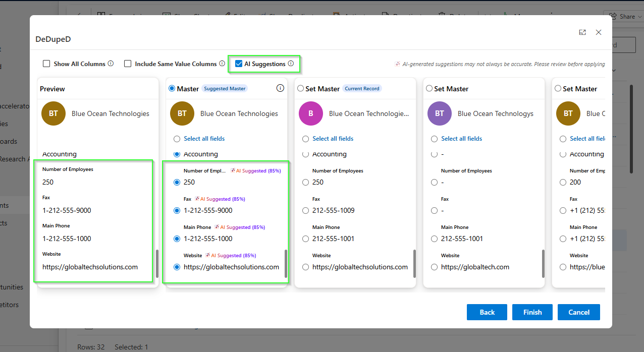This screenshot has width=644, height=352.
Task: Choose Select all fields in Current Record card
Action: tap(305, 139)
